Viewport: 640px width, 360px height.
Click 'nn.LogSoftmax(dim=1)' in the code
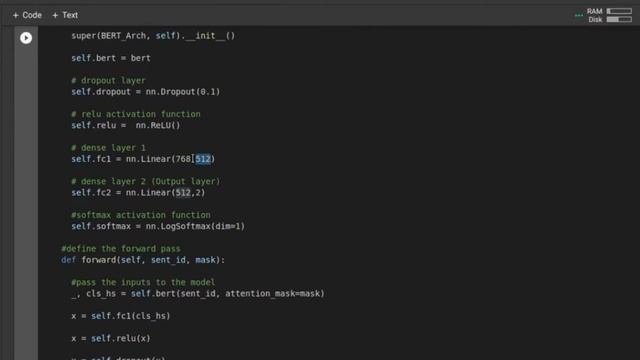point(196,226)
